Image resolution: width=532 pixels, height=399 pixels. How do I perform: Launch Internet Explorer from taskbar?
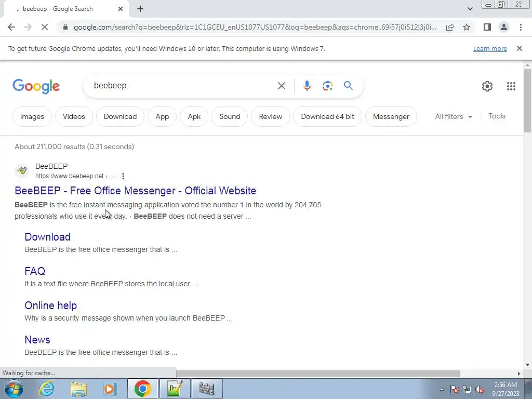[x=46, y=389]
